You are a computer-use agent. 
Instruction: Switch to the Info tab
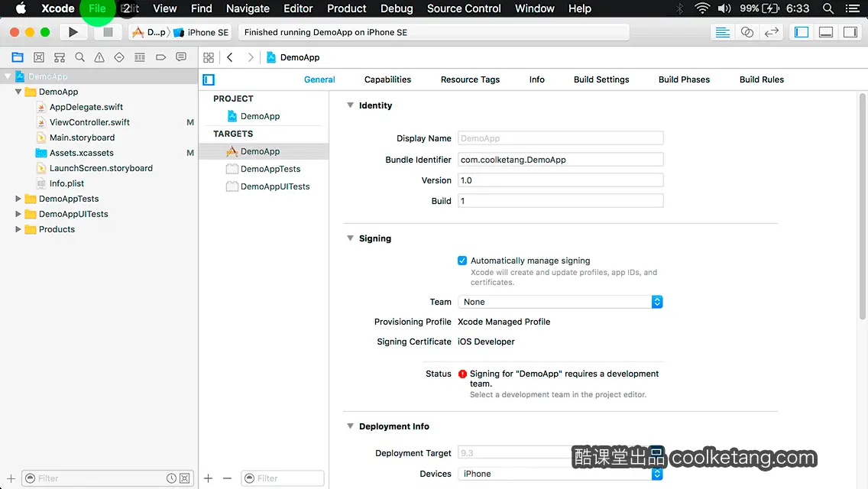coord(536,79)
